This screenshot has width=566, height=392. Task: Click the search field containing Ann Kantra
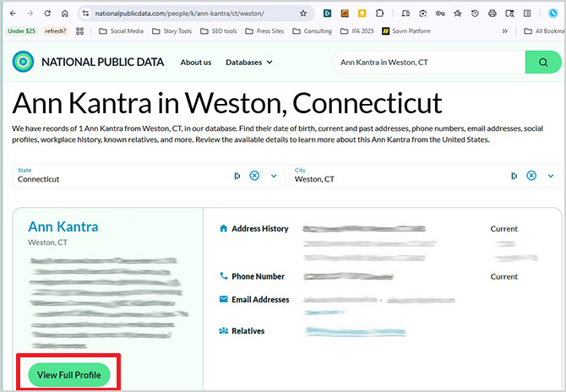tap(427, 63)
